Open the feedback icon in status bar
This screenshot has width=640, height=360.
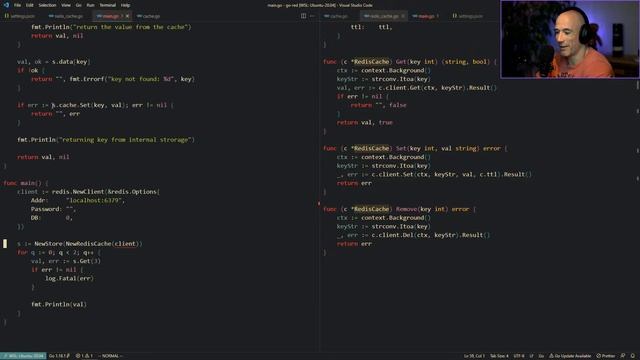click(x=623, y=356)
